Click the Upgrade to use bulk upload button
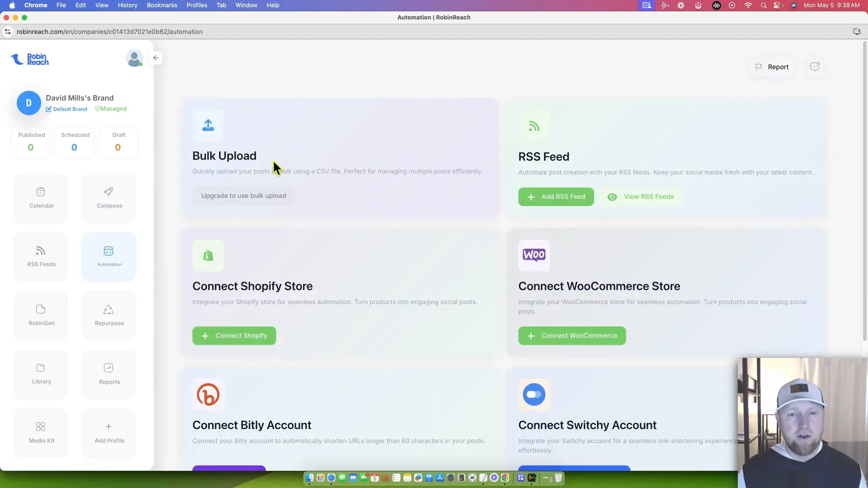Viewport: 868px width, 488px height. (243, 196)
